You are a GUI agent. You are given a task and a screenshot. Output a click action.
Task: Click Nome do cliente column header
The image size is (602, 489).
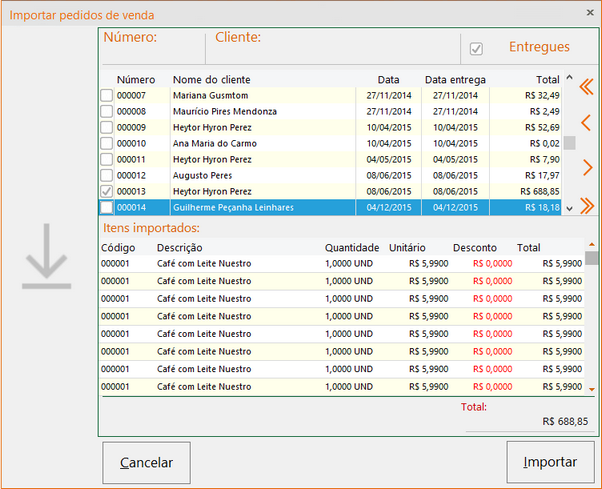[x=212, y=80]
